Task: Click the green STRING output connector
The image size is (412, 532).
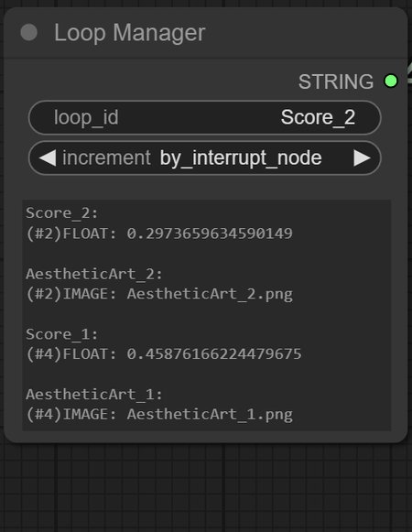Action: click(x=391, y=81)
